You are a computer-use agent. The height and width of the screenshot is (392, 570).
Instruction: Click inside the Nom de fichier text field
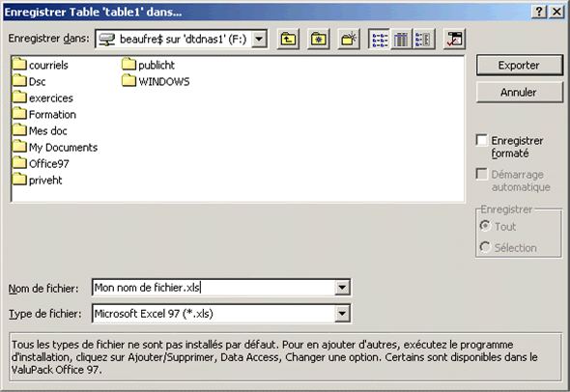point(214,288)
